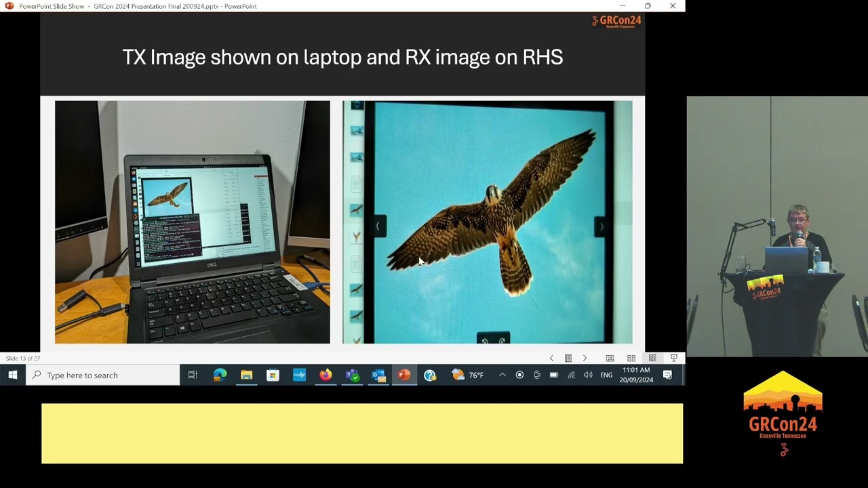
Task: Go to the next slide arrow
Action: (x=585, y=358)
